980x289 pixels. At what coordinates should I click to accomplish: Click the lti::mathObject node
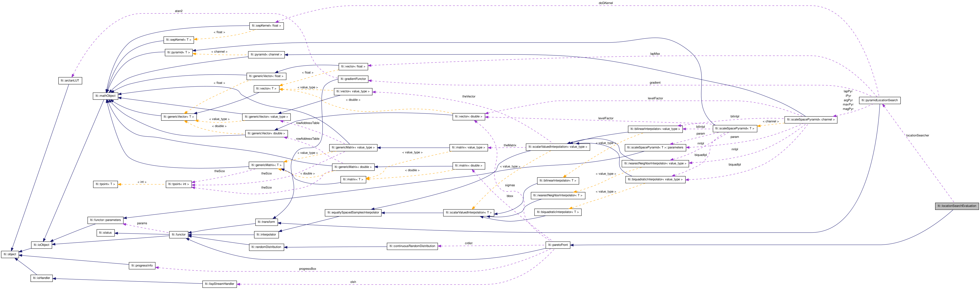(x=105, y=96)
